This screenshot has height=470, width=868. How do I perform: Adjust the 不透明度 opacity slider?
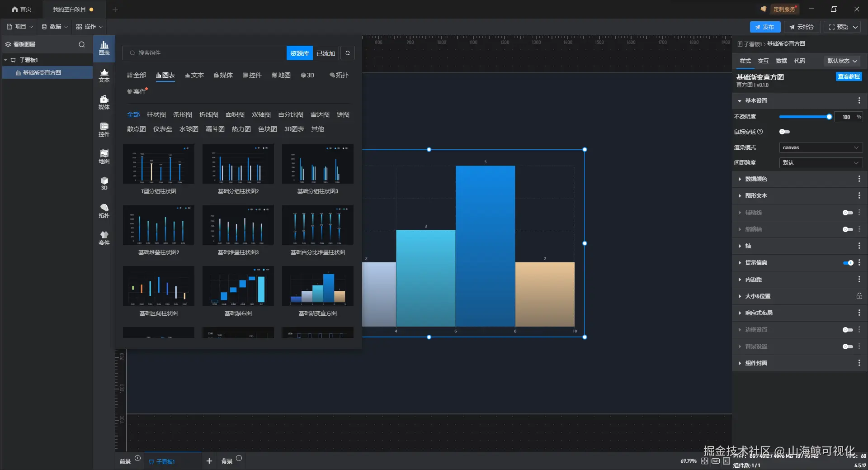click(805, 117)
